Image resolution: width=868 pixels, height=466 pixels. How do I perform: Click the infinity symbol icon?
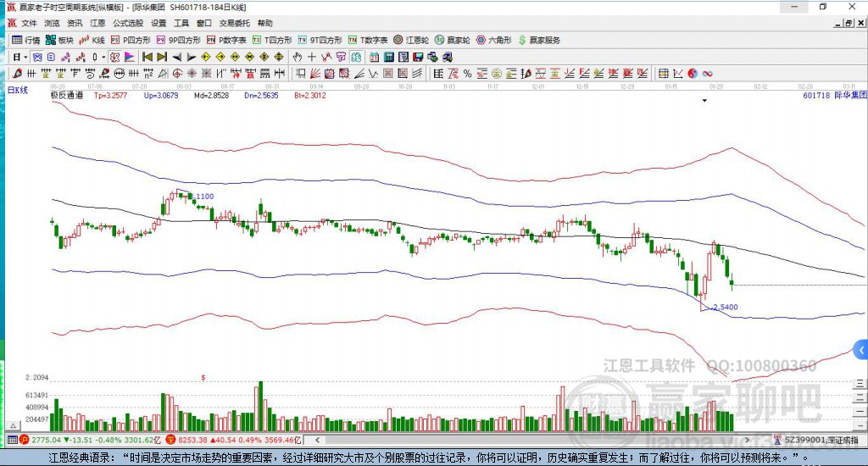(x=707, y=74)
